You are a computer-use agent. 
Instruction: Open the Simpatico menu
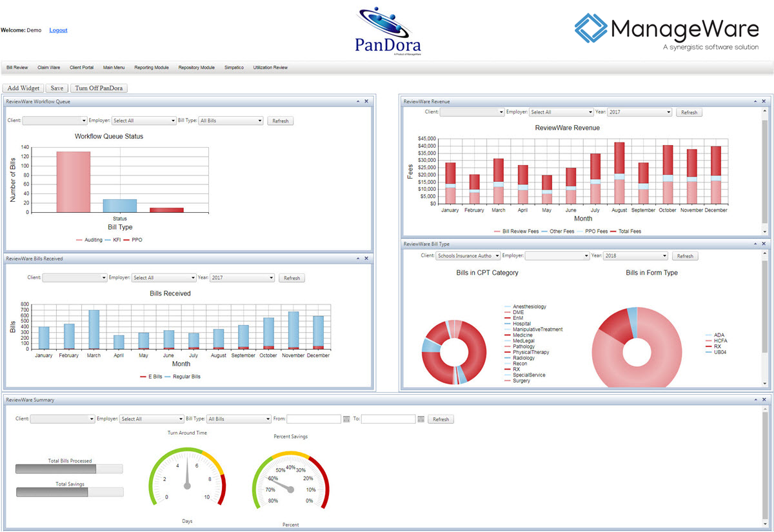234,68
